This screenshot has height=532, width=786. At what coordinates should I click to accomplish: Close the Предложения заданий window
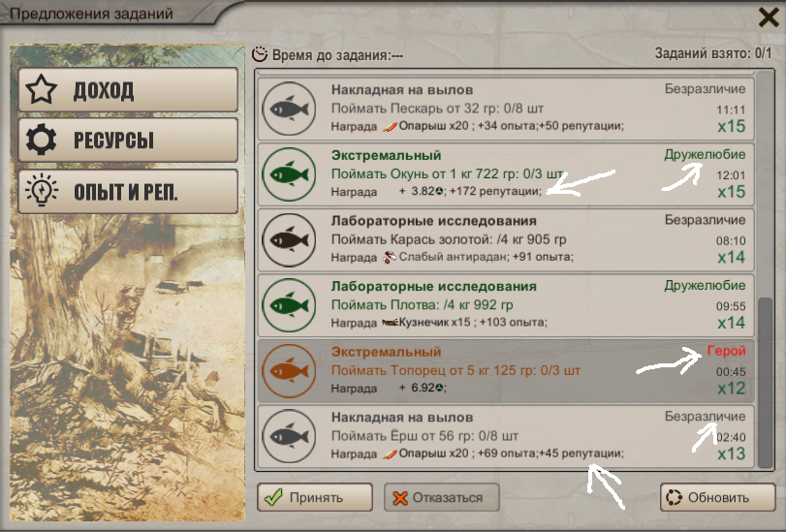[769, 17]
